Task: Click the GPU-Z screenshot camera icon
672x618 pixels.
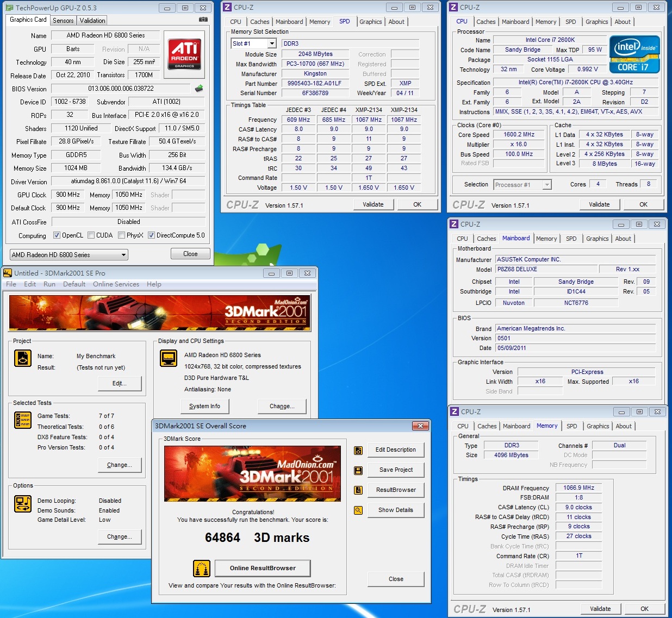Action: click(203, 20)
